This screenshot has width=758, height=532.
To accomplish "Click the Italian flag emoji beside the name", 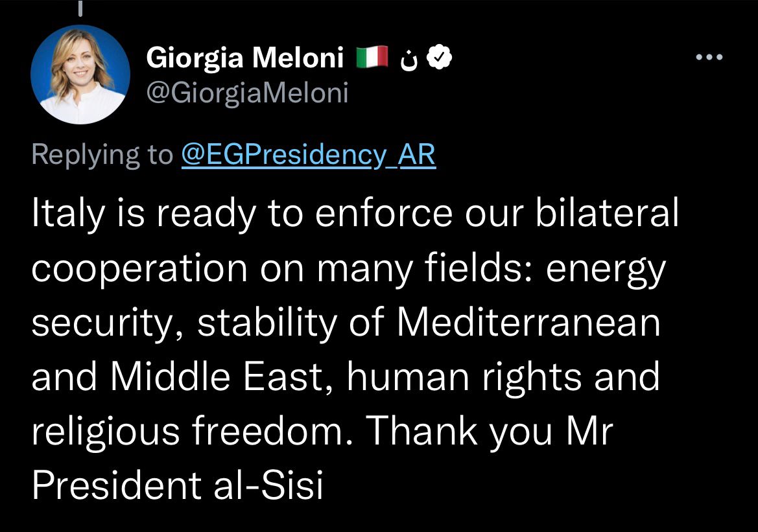I will (372, 58).
